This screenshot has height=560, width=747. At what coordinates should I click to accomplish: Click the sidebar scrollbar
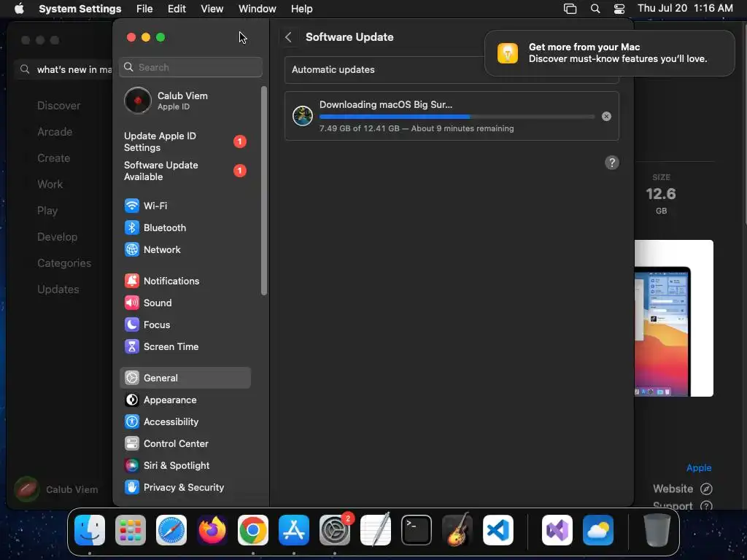(x=264, y=190)
